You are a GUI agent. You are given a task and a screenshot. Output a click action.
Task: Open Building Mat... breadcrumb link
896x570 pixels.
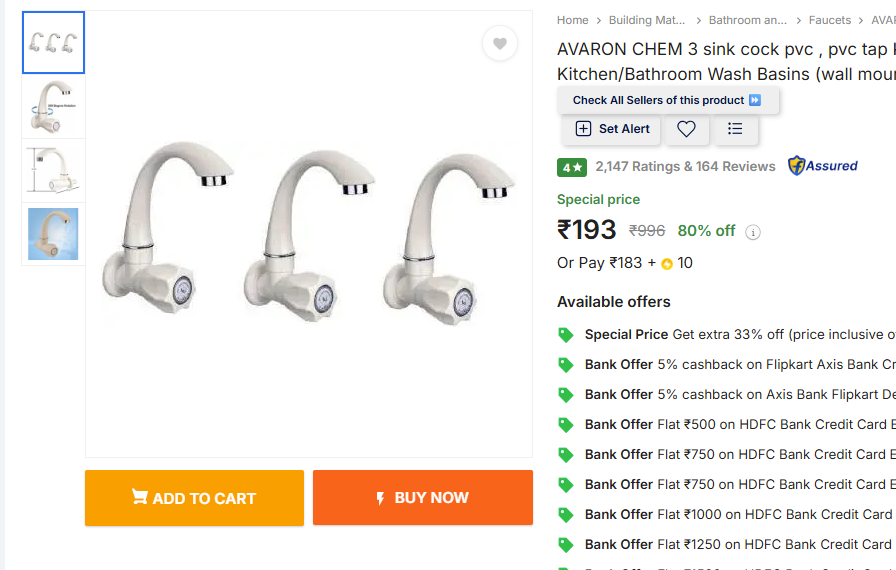coord(647,20)
